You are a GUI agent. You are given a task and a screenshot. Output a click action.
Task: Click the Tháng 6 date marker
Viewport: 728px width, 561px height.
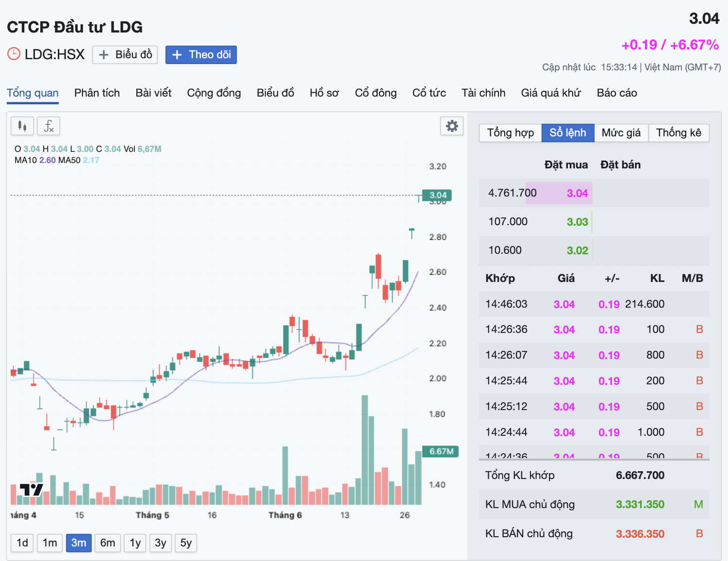(x=285, y=515)
